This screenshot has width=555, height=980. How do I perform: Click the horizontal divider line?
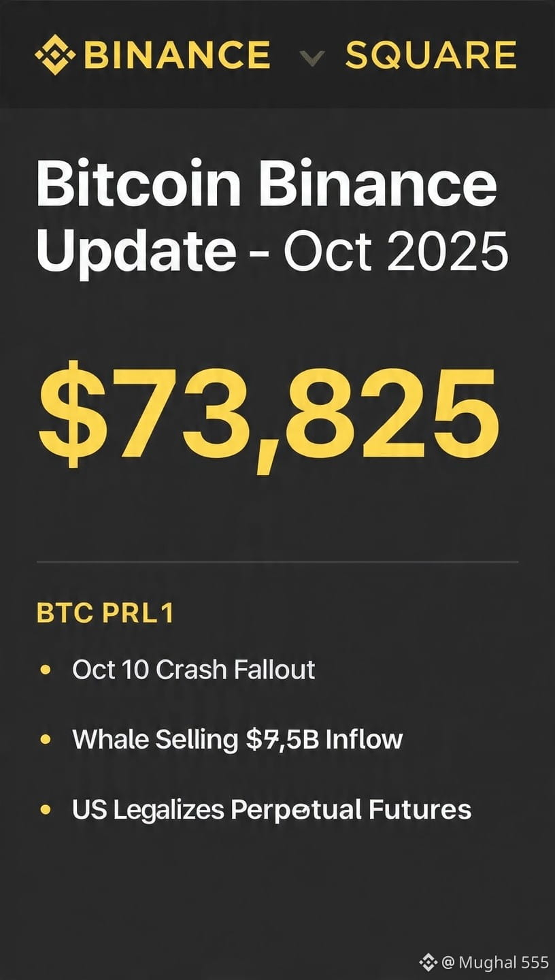tap(277, 562)
